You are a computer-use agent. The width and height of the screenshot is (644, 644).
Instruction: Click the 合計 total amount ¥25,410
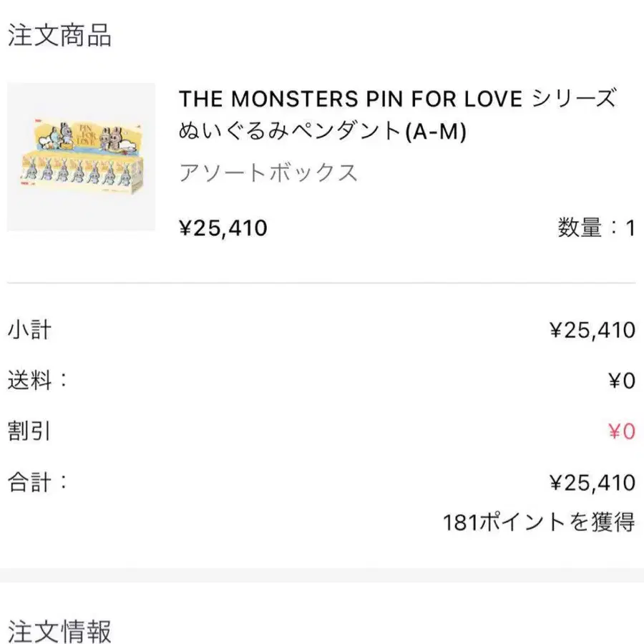[x=592, y=483]
